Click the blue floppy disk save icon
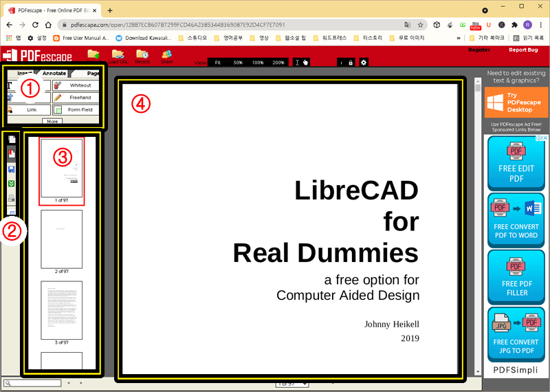The width and height of the screenshot is (550, 392). [11, 169]
